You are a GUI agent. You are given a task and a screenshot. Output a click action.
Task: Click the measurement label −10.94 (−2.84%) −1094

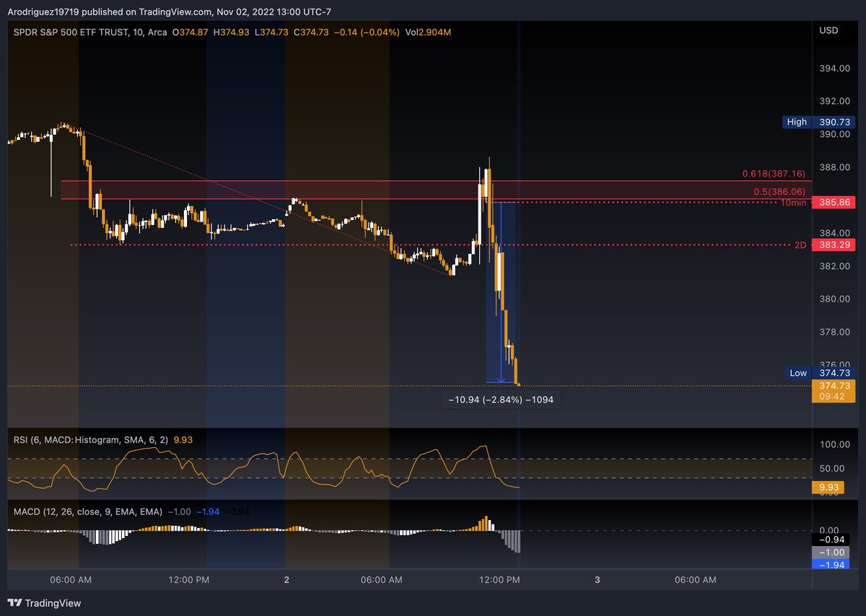pos(501,399)
